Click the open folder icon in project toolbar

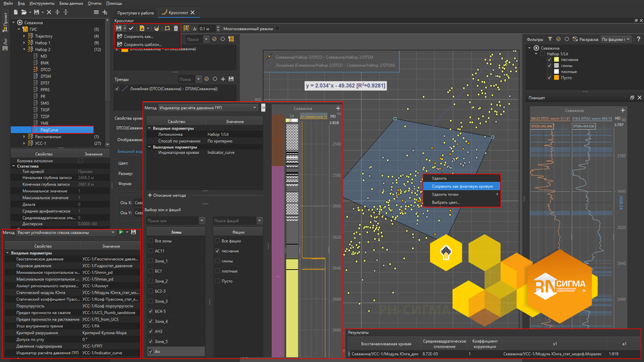(24, 12)
